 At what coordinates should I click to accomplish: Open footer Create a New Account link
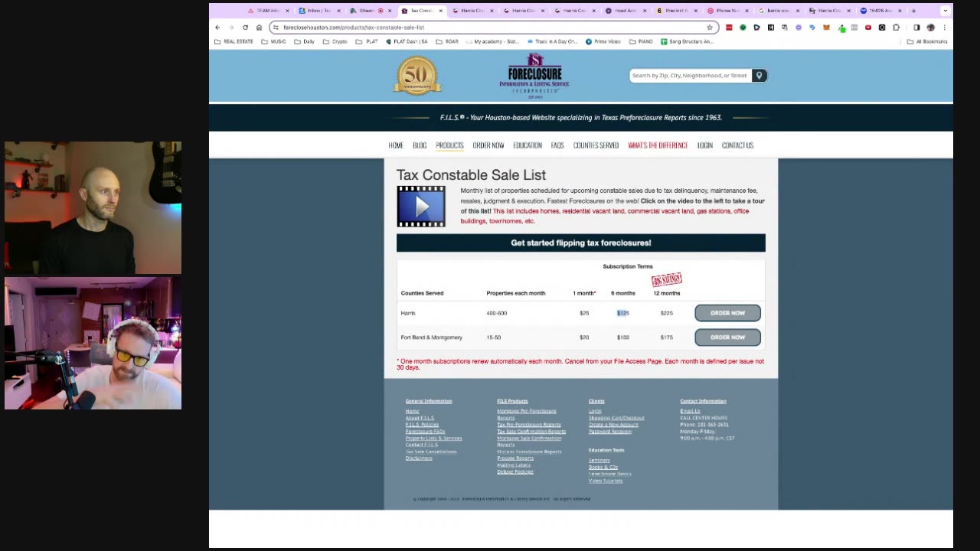613,425
